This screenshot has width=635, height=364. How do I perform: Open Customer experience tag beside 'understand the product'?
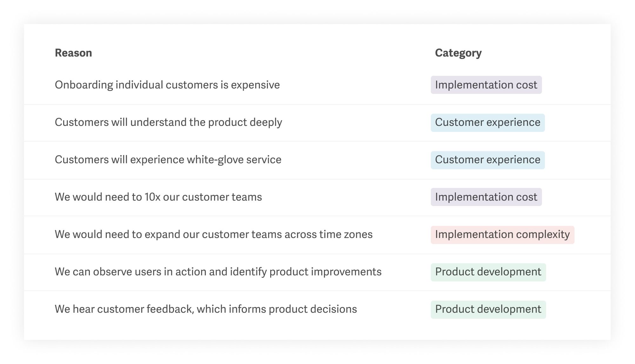(x=487, y=122)
